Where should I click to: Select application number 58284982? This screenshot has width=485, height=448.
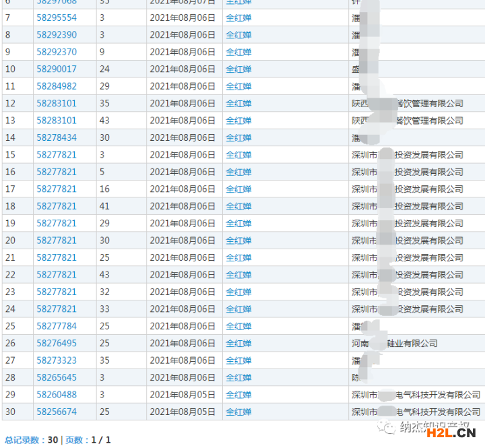[57, 86]
